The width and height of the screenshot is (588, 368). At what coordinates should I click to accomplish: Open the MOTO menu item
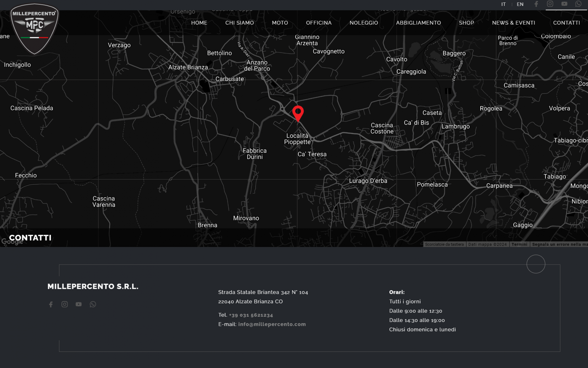pyautogui.click(x=280, y=23)
